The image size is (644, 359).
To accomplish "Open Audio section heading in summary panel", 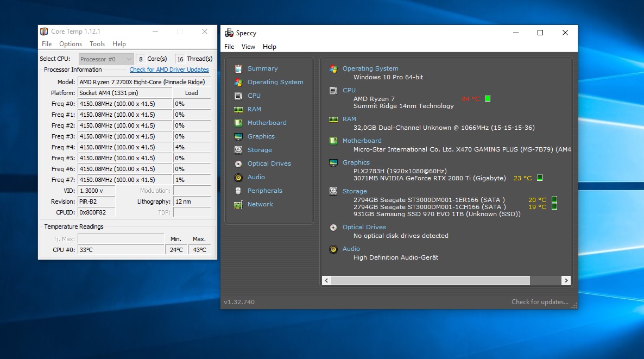I will pyautogui.click(x=351, y=249).
